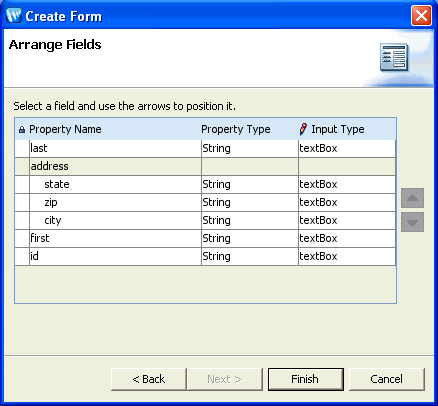Go to previous step with Back button
Screen dimensions: 438x406
(149, 379)
